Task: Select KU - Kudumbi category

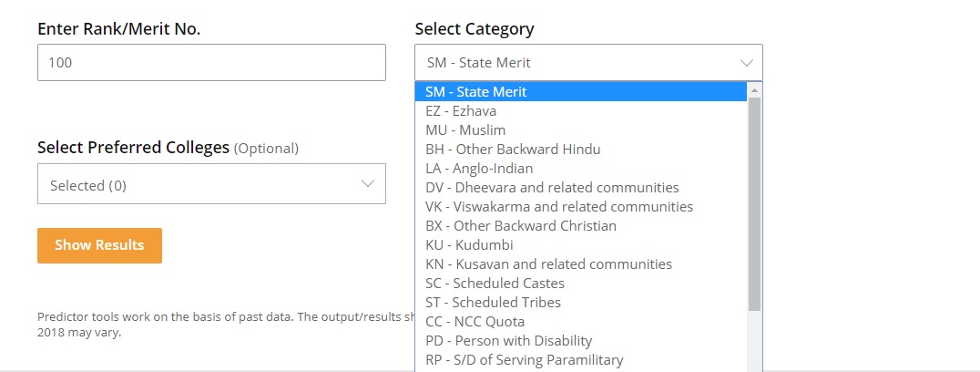Action: (469, 245)
